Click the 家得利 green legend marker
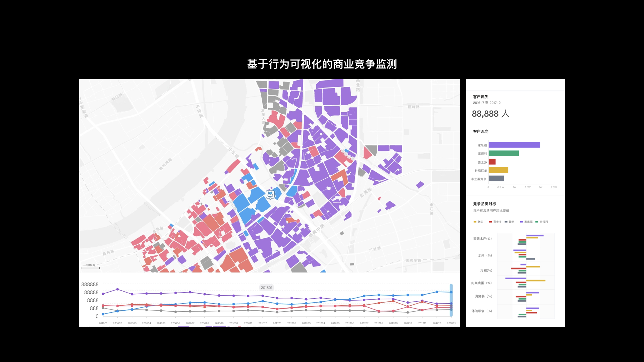This screenshot has width=644, height=362. [537, 222]
